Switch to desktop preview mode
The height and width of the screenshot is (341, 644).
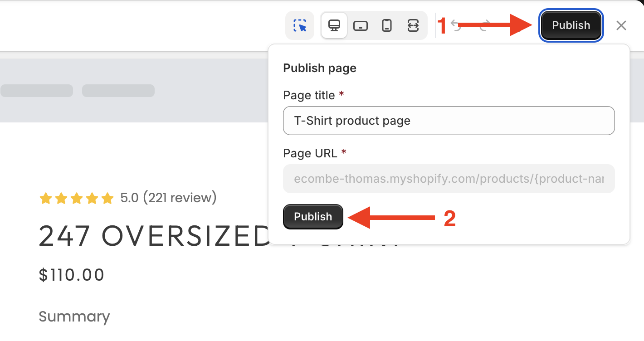click(x=334, y=25)
